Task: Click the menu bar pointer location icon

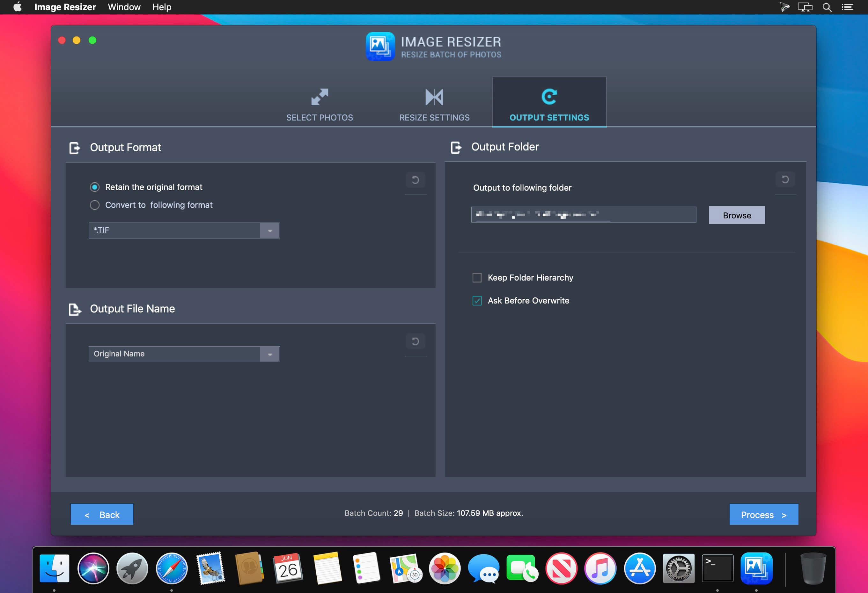Action: (784, 7)
